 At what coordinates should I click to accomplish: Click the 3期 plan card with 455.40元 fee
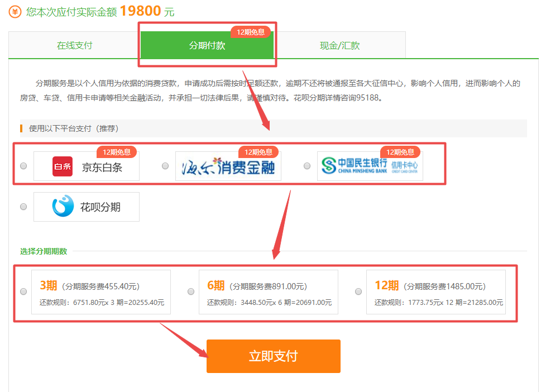tap(100, 293)
